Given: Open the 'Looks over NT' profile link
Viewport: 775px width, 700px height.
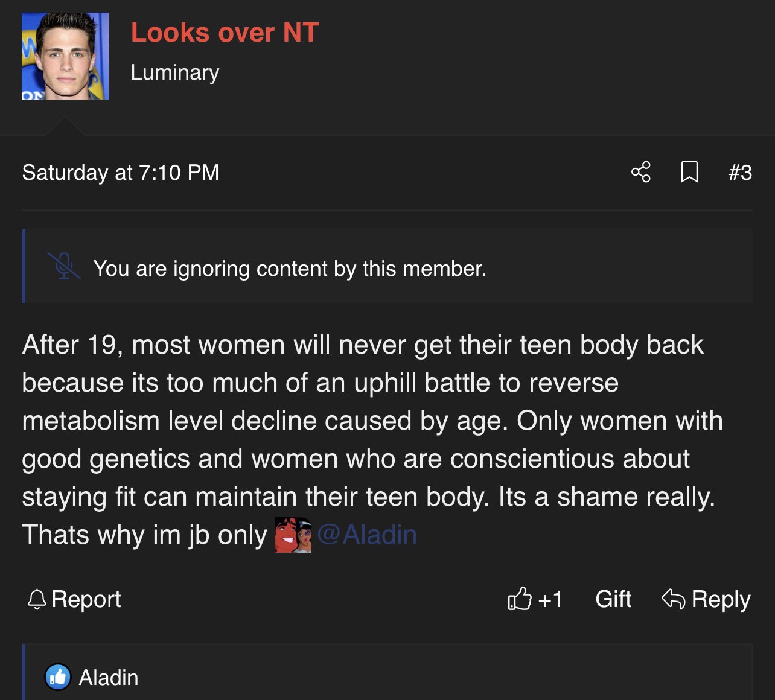Looking at the screenshot, I should (x=225, y=33).
